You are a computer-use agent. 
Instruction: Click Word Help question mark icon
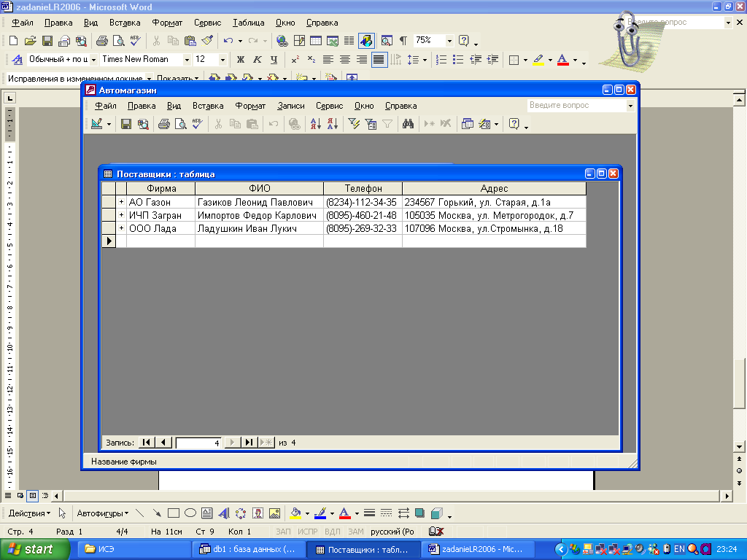463,41
